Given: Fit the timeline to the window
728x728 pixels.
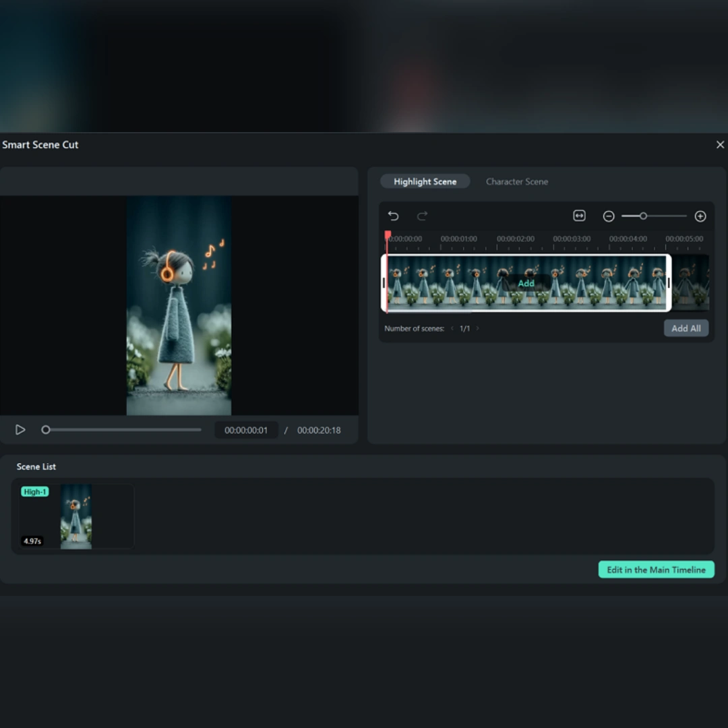Looking at the screenshot, I should pyautogui.click(x=579, y=216).
